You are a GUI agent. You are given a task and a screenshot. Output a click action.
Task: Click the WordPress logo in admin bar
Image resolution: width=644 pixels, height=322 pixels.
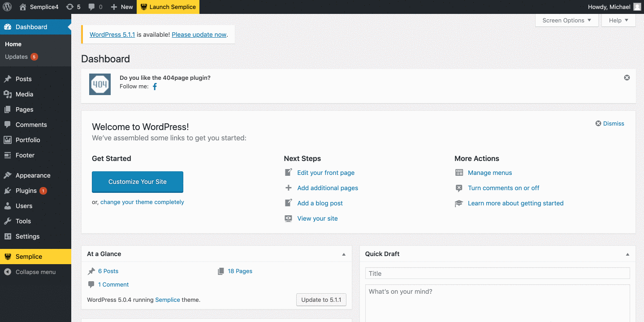pyautogui.click(x=7, y=7)
